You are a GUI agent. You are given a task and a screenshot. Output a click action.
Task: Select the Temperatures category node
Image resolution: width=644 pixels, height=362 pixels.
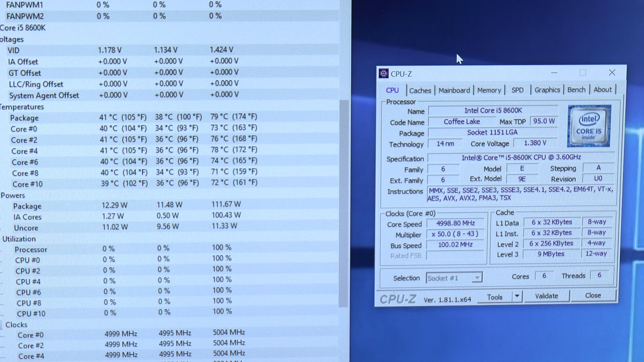pos(22,107)
